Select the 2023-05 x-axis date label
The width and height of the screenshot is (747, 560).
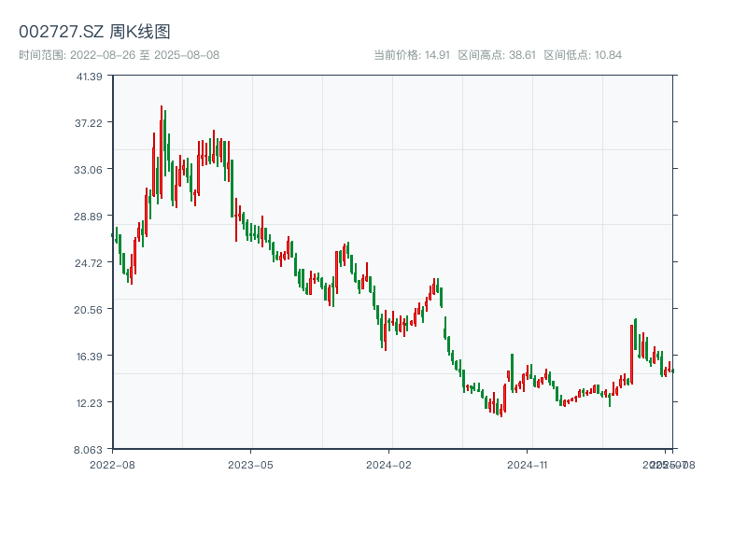pos(250,464)
